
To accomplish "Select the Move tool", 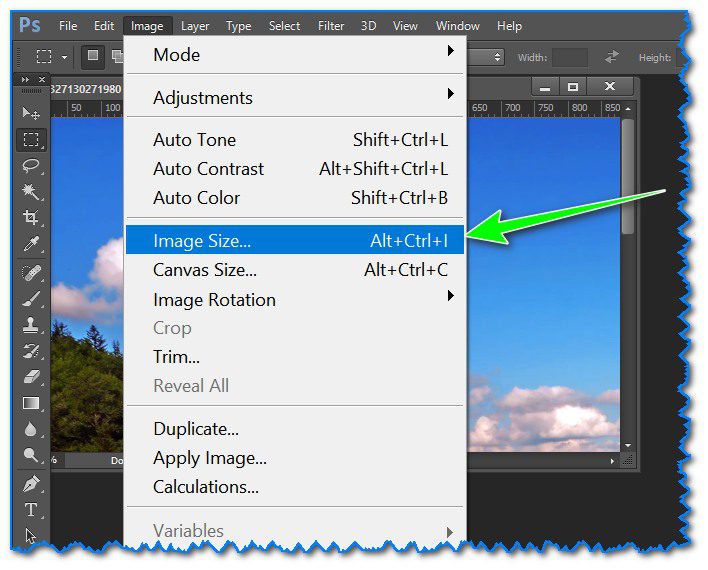I will point(31,114).
